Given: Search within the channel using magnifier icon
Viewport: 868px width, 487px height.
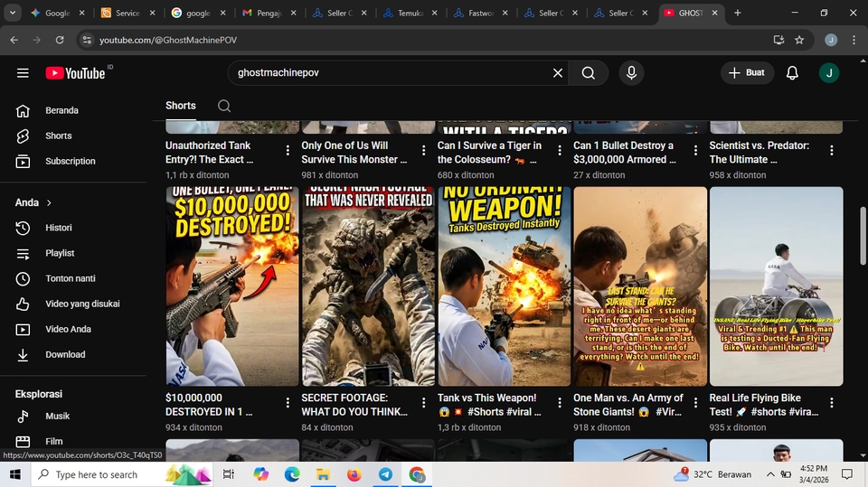Looking at the screenshot, I should [x=224, y=106].
